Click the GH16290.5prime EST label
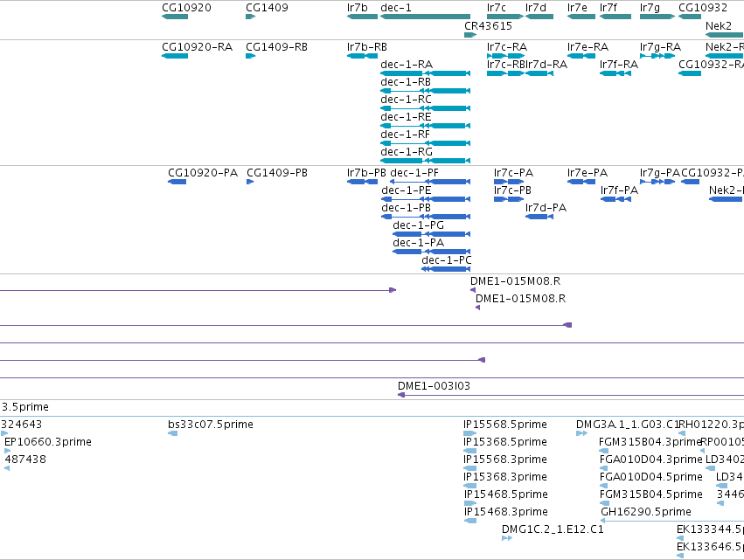Image resolution: width=744 pixels, height=560 pixels. (x=646, y=512)
